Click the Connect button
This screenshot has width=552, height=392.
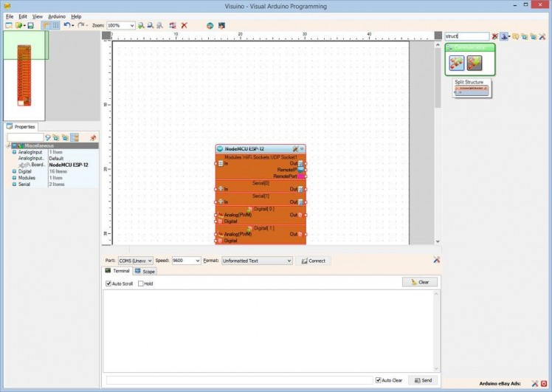pos(314,261)
